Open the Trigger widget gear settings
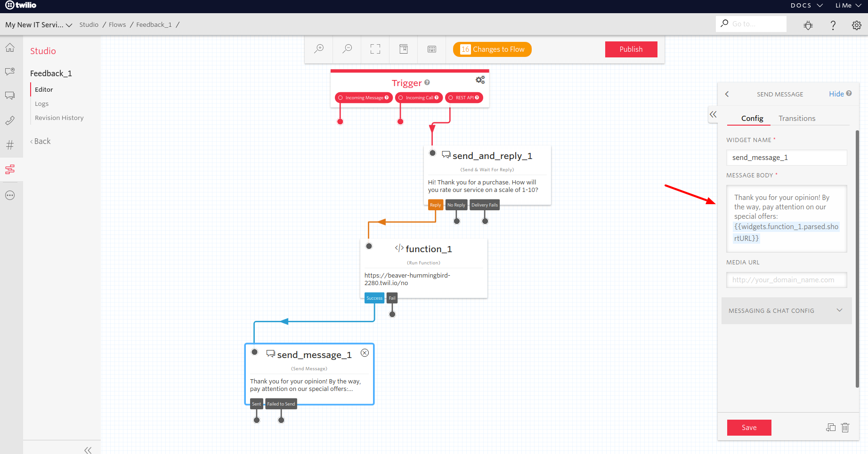Viewport: 868px width, 454px height. click(480, 80)
